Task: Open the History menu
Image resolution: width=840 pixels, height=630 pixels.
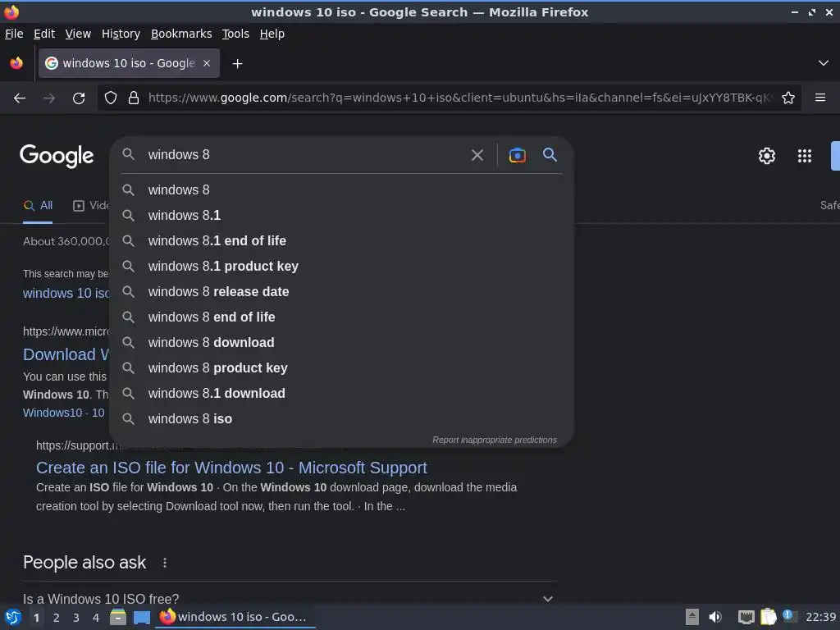Action: 121,34
